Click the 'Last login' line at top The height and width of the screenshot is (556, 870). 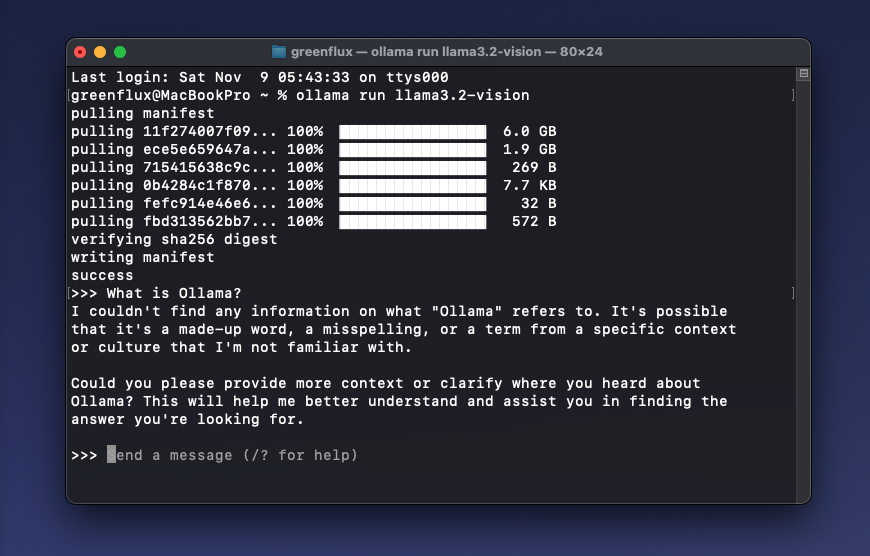(x=259, y=78)
